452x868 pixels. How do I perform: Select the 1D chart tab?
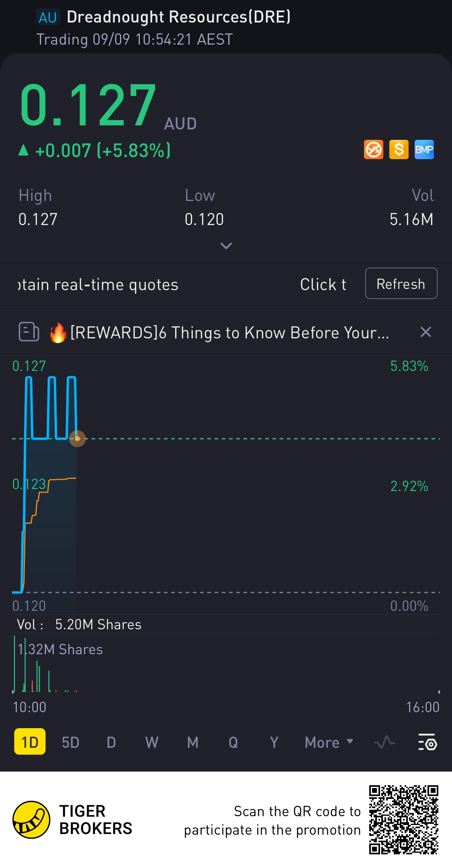point(30,742)
